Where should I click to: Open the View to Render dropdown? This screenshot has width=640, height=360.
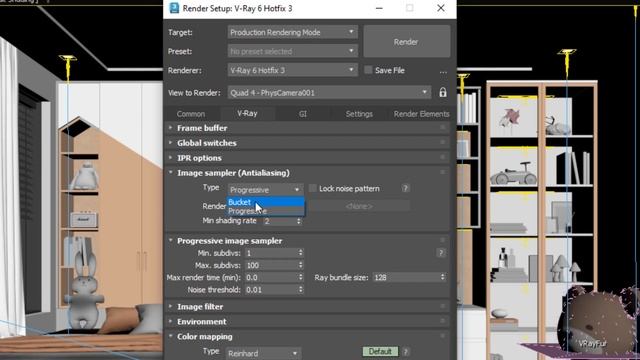pos(329,93)
